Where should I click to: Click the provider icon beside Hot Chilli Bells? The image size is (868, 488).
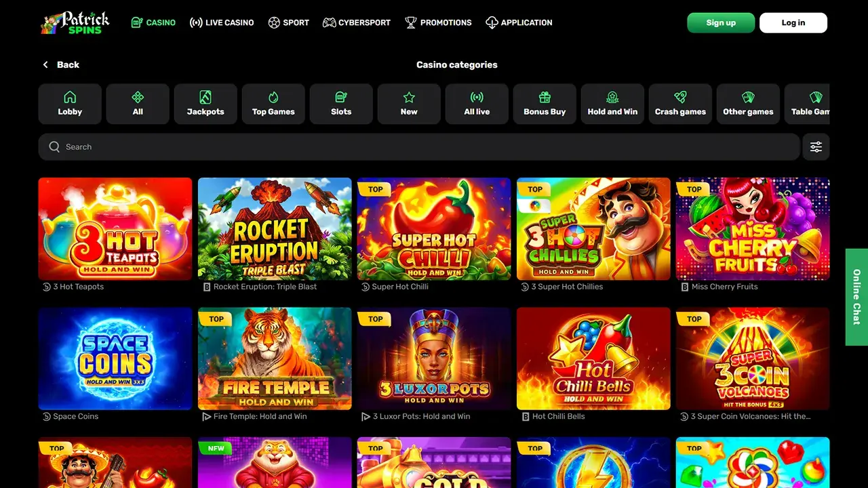click(526, 416)
